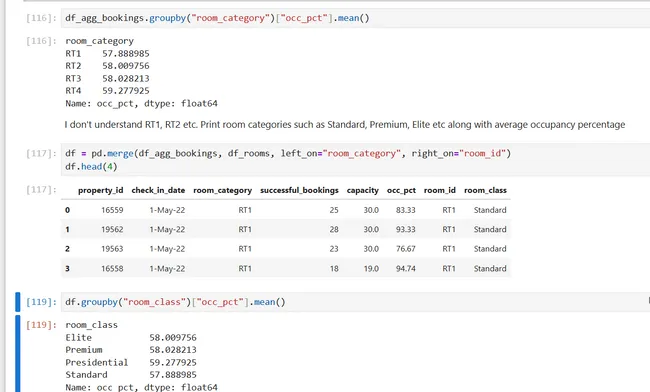The width and height of the screenshot is (650, 392).
Task: Select successful_bookings value 18
Action: click(x=334, y=269)
